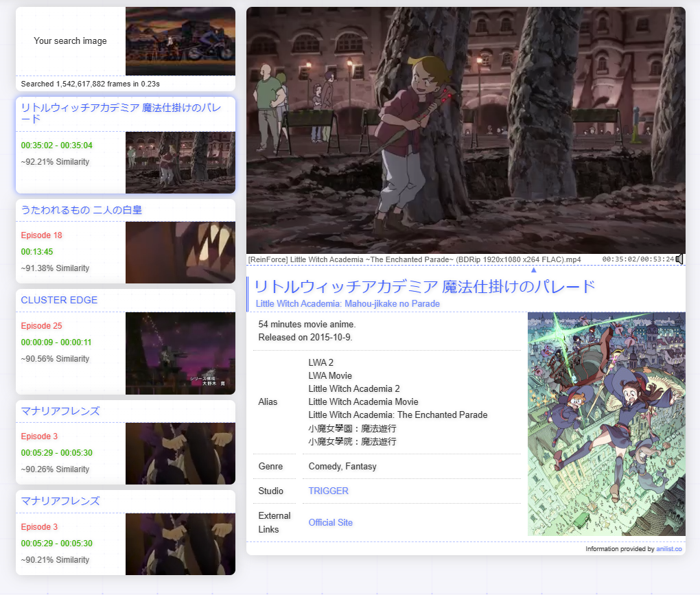Click the main video preview frame
Screen dimensions: 700x595
tap(465, 130)
